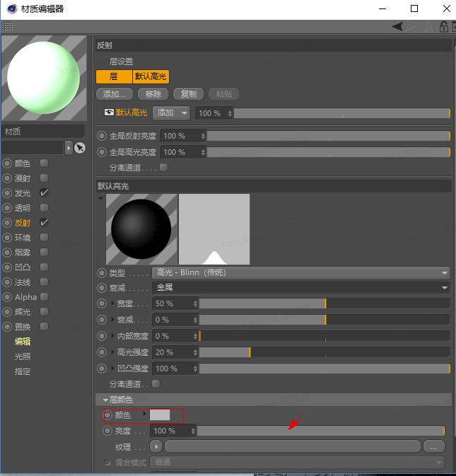Collapse the 层颜色 section
This screenshot has width=456, height=476.
[x=105, y=400]
